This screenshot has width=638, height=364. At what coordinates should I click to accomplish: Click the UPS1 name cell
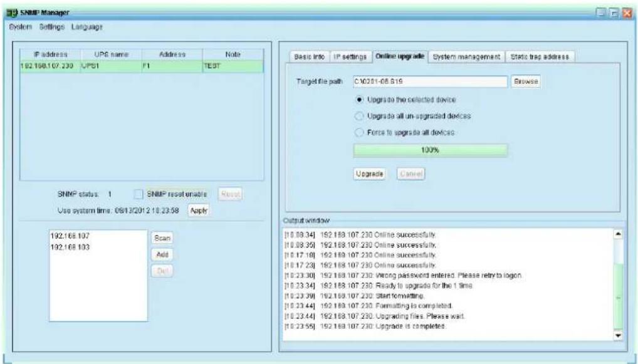(x=111, y=66)
